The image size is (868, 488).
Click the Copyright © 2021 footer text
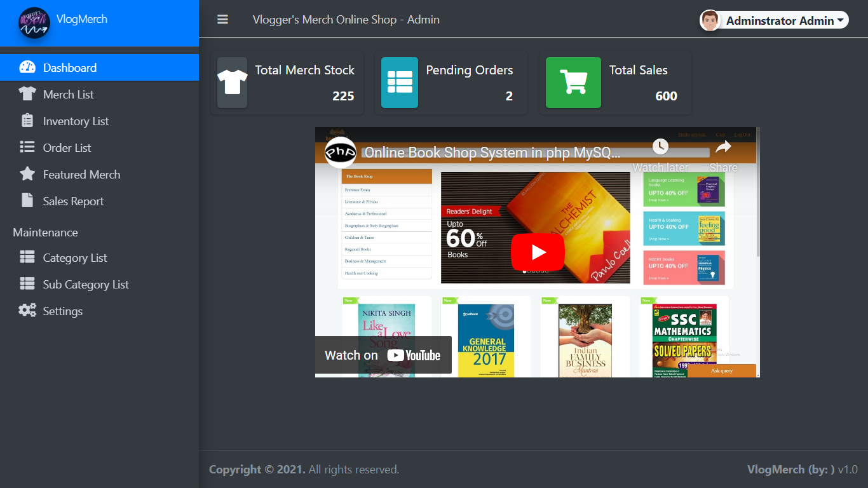pyautogui.click(x=257, y=470)
